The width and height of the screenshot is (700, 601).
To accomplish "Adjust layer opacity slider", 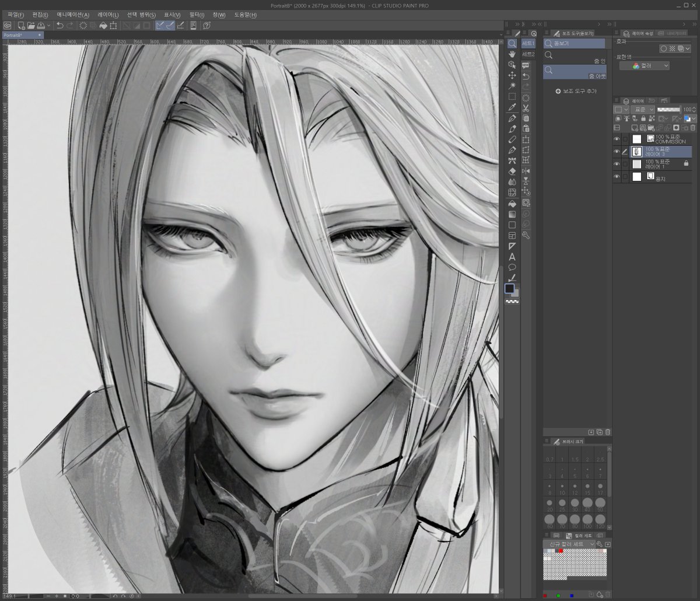I will [668, 109].
